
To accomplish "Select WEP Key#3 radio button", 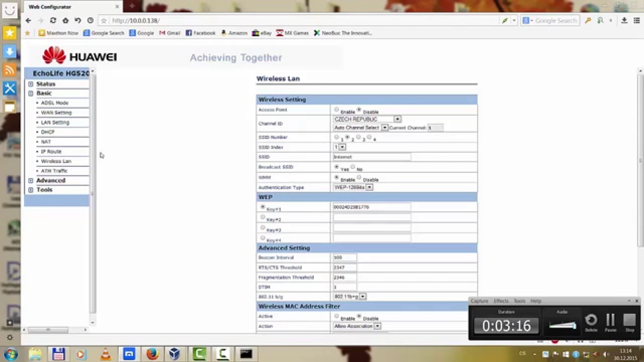I will pos(263,227).
